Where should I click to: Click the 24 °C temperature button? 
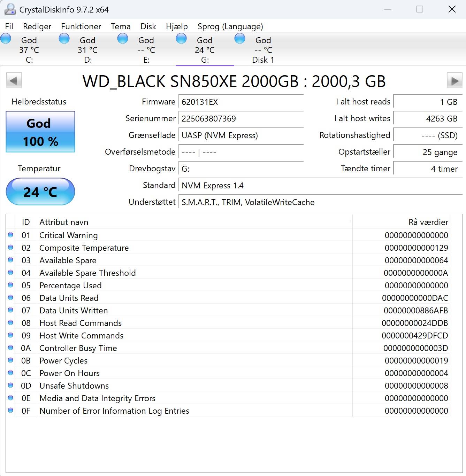(x=40, y=192)
